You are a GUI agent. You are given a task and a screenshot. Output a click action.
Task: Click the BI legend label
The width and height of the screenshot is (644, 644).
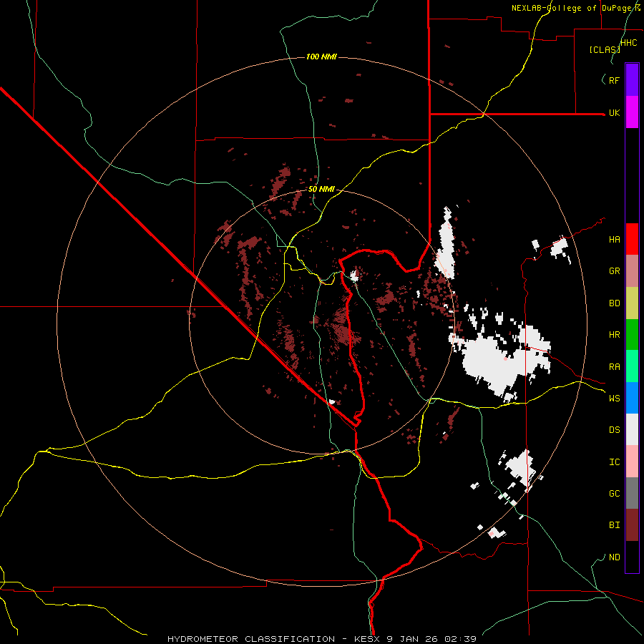614,525
